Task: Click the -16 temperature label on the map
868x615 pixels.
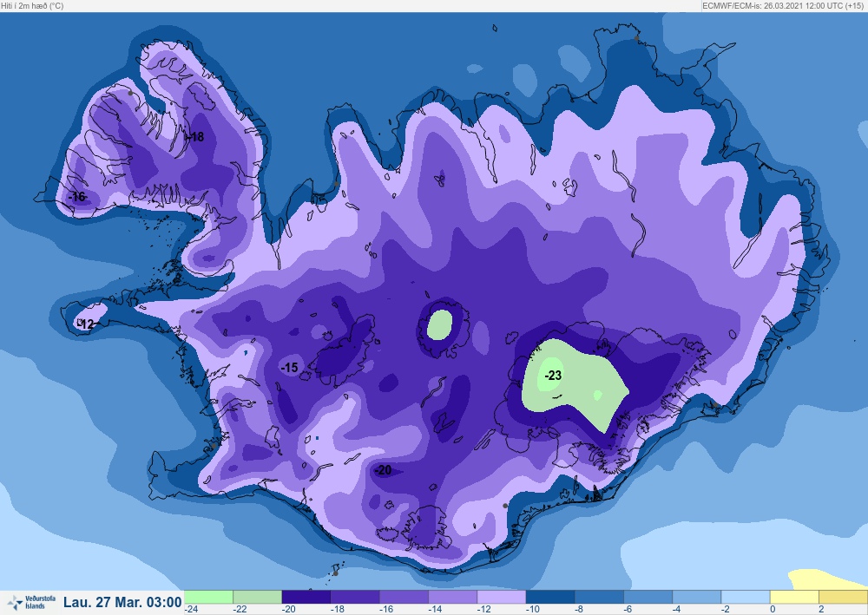Action: coord(77,196)
